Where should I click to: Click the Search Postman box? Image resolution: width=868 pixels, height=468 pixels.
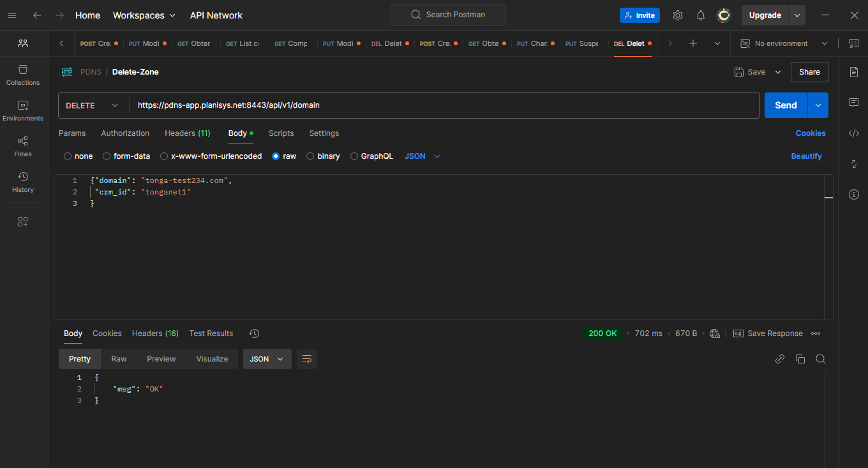[x=448, y=15]
